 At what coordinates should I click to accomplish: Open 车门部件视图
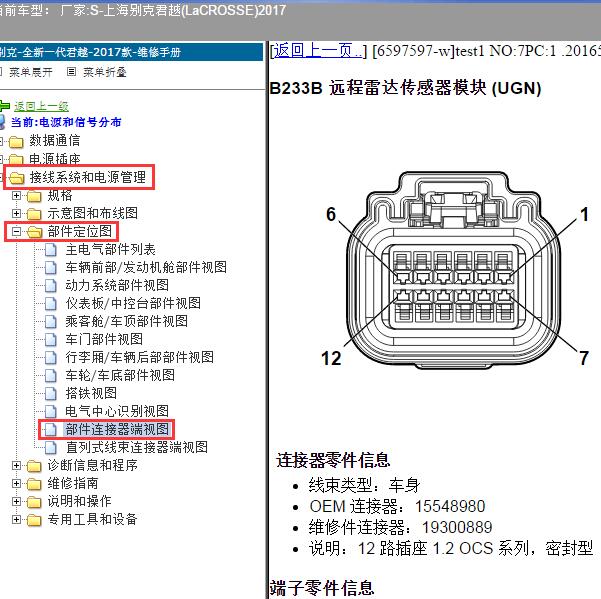coord(104,339)
